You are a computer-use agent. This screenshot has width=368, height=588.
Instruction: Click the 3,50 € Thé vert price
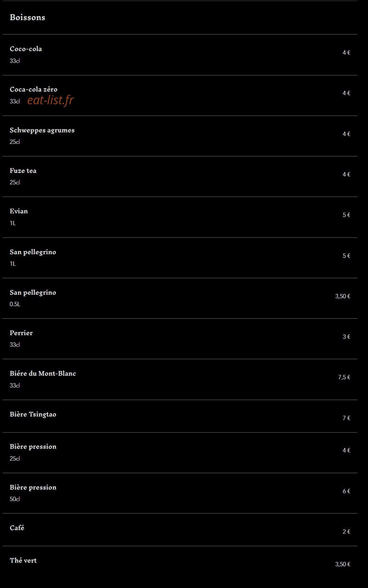pos(343,564)
